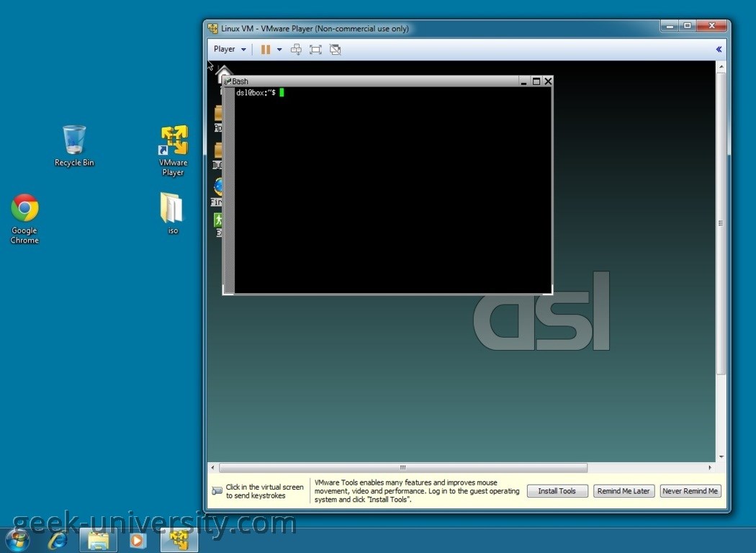Enable VMware Unity mode
Image resolution: width=756 pixels, height=553 pixels.
point(335,49)
